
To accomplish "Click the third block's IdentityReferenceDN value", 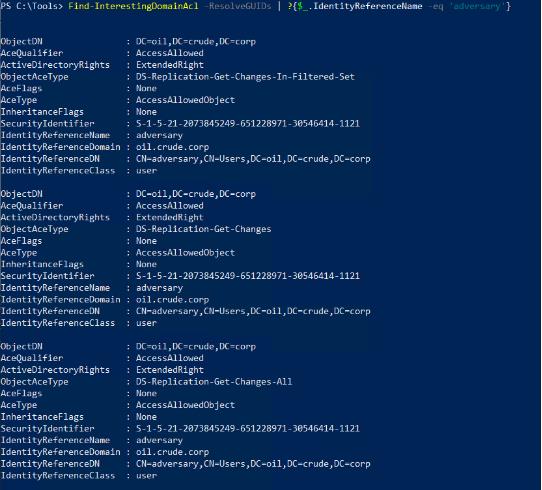I will pyautogui.click(x=253, y=464).
